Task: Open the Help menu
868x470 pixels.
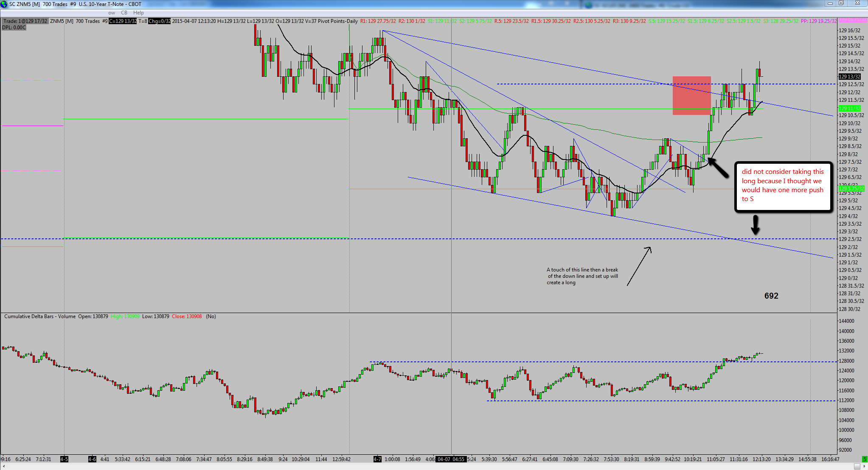Action: coord(138,13)
